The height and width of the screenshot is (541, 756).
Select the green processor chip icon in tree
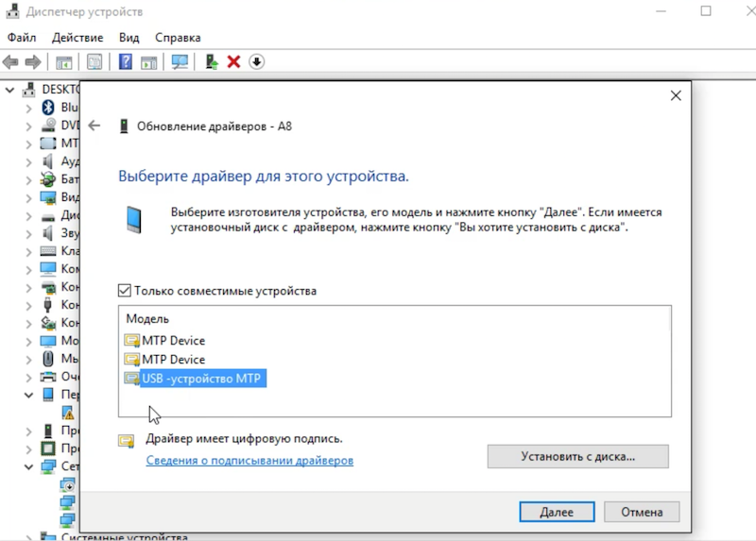click(48, 448)
